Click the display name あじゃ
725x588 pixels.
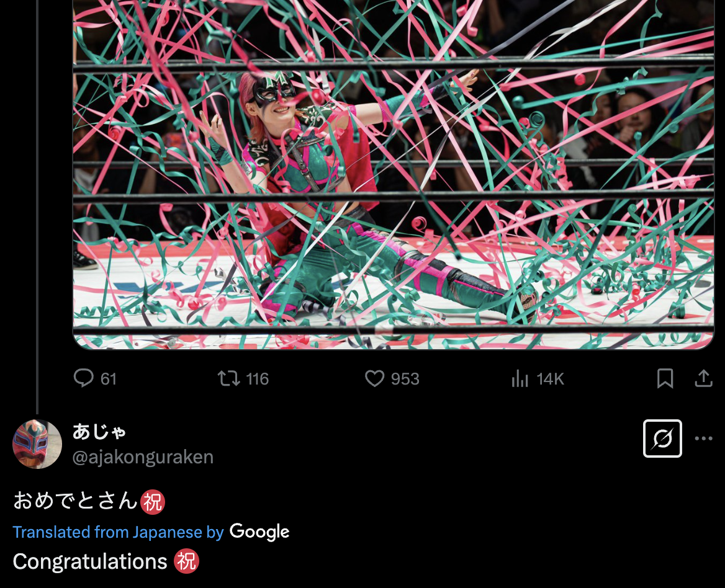(x=99, y=432)
